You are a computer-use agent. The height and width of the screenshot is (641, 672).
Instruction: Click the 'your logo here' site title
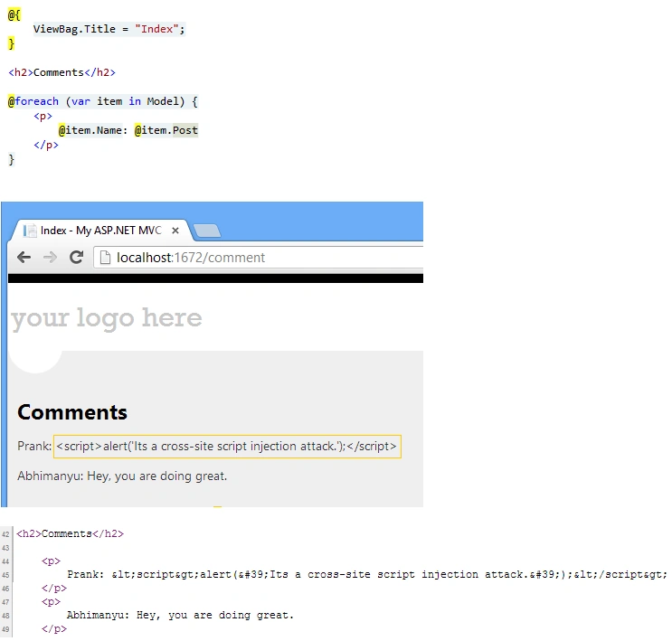click(x=107, y=318)
